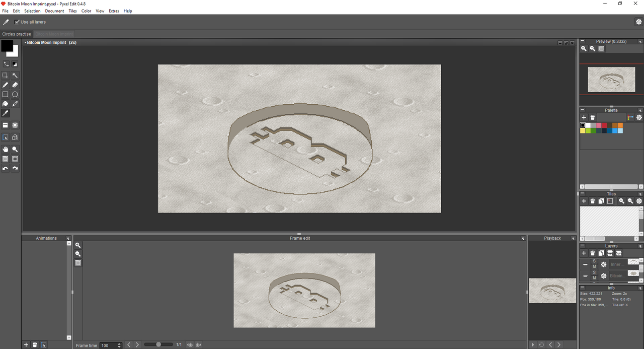Go to previous animation frame
The width and height of the screenshot is (644, 349).
coord(129,345)
